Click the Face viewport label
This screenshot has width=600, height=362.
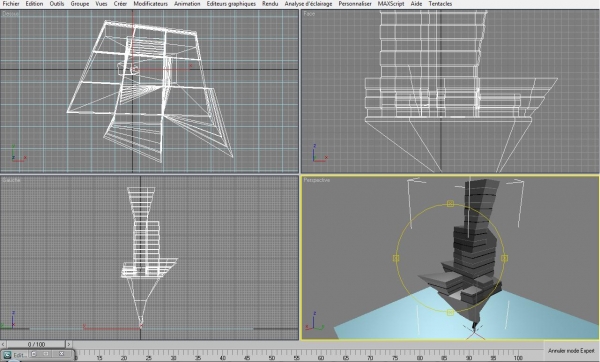click(309, 14)
